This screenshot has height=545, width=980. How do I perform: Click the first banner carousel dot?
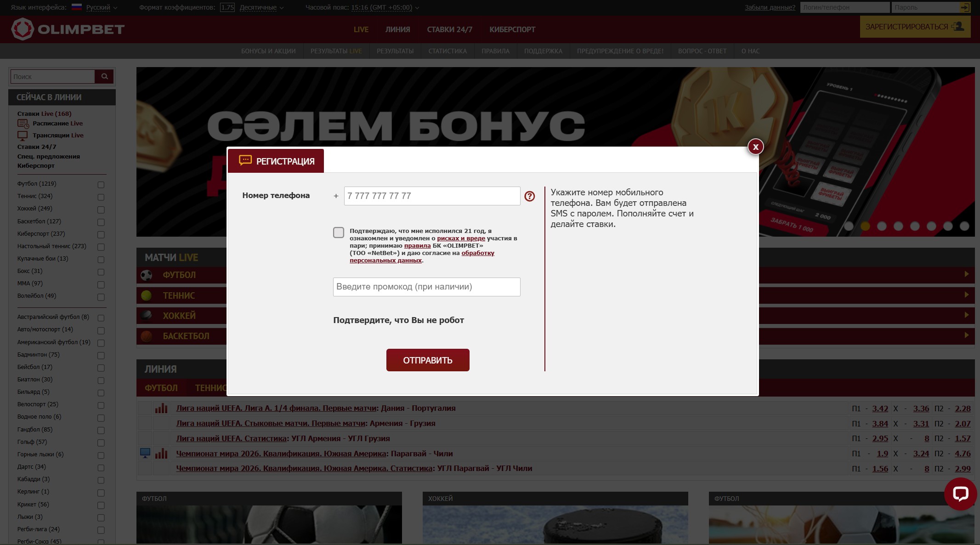pos(849,226)
